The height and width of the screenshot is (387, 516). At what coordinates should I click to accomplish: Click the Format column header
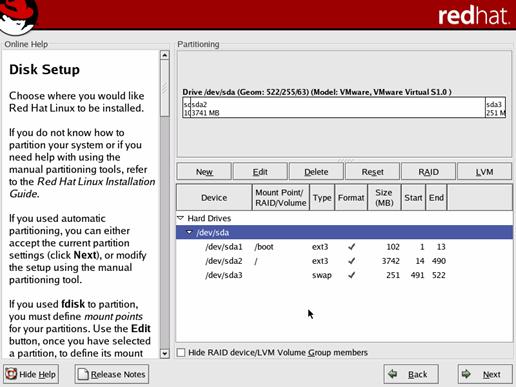point(351,198)
